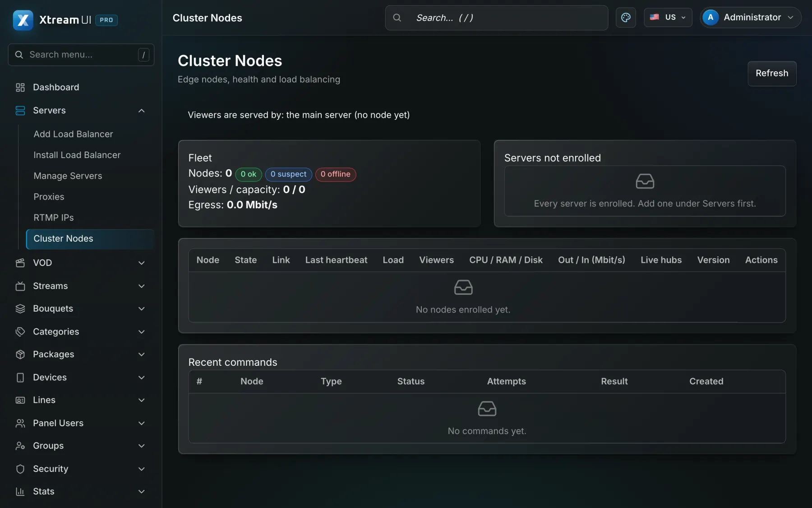This screenshot has height=508, width=812.
Task: Click the Devices phone icon
Action: [x=20, y=378]
